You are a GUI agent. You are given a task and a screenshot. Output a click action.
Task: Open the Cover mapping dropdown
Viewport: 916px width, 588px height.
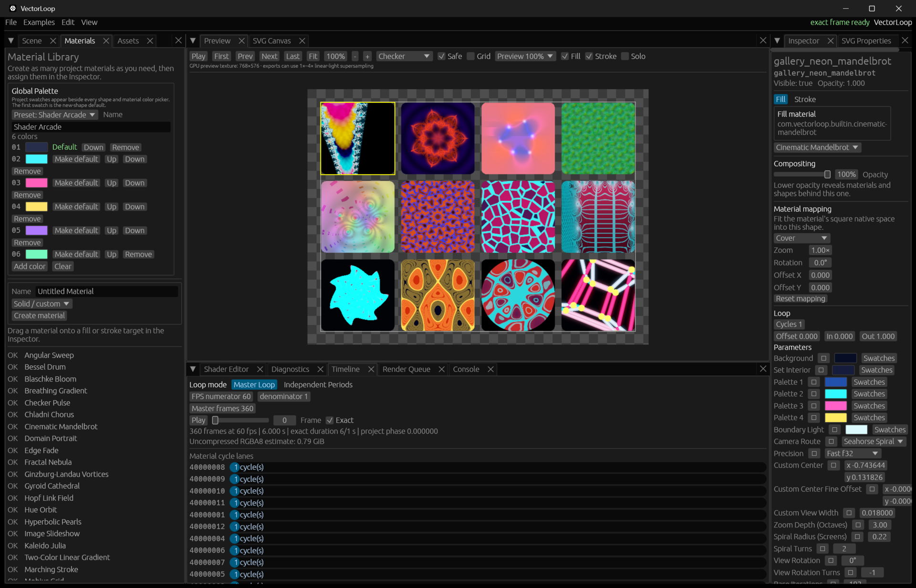[802, 238]
